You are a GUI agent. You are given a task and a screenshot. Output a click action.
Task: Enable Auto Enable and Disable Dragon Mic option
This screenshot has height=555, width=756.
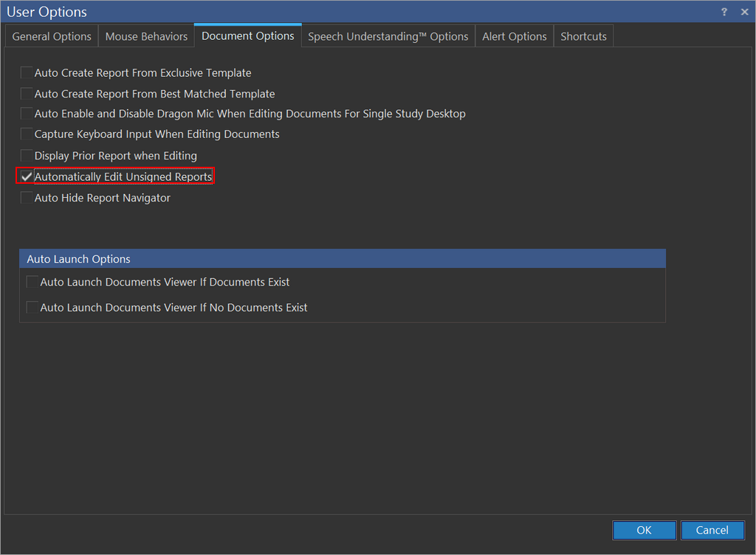27,114
